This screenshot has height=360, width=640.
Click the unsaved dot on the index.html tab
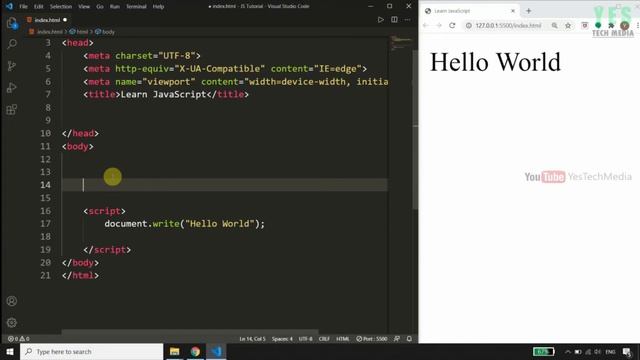click(65, 20)
